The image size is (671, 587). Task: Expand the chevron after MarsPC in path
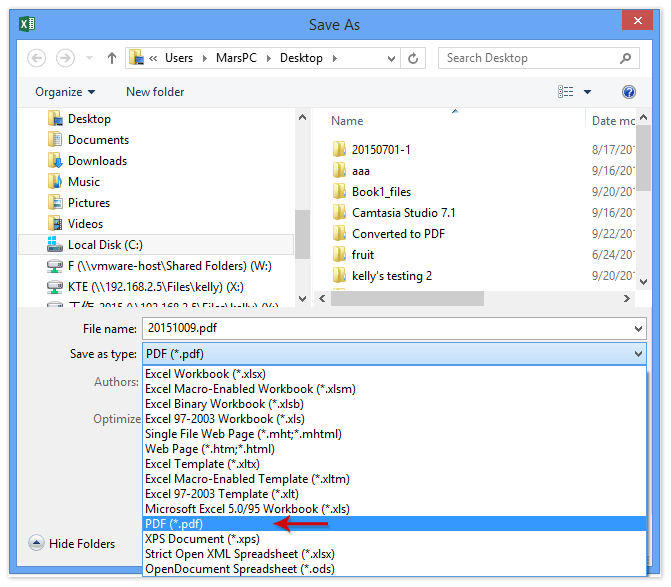click(269, 58)
